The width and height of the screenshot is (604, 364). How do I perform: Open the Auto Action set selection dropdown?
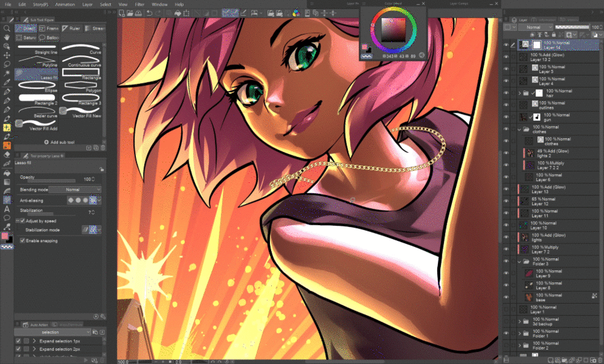[53, 332]
